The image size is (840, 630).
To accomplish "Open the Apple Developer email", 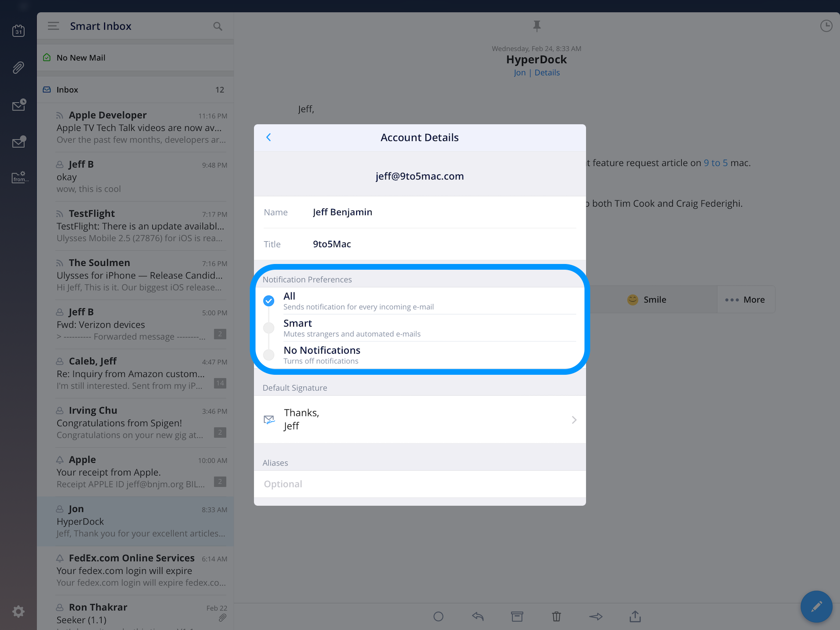I will (x=140, y=127).
